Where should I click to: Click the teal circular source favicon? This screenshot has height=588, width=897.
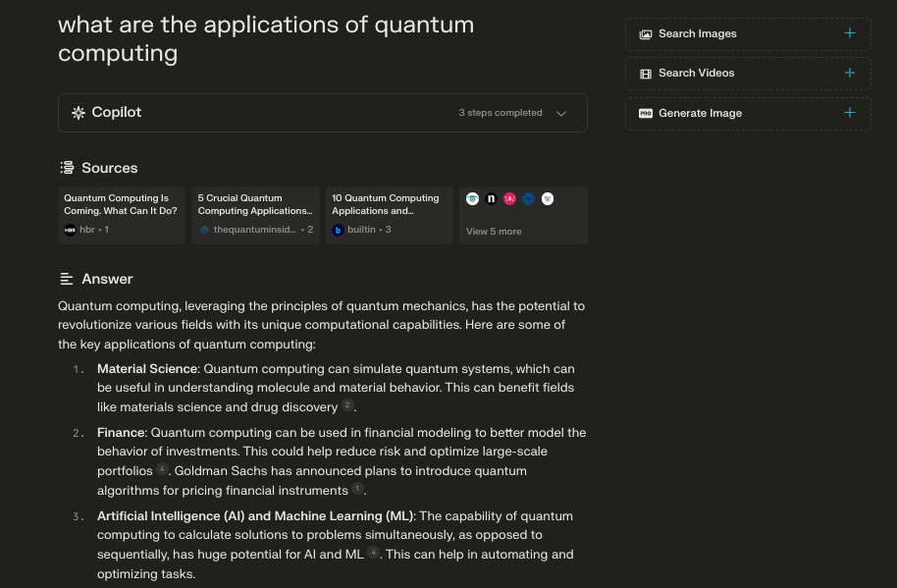tap(472, 198)
